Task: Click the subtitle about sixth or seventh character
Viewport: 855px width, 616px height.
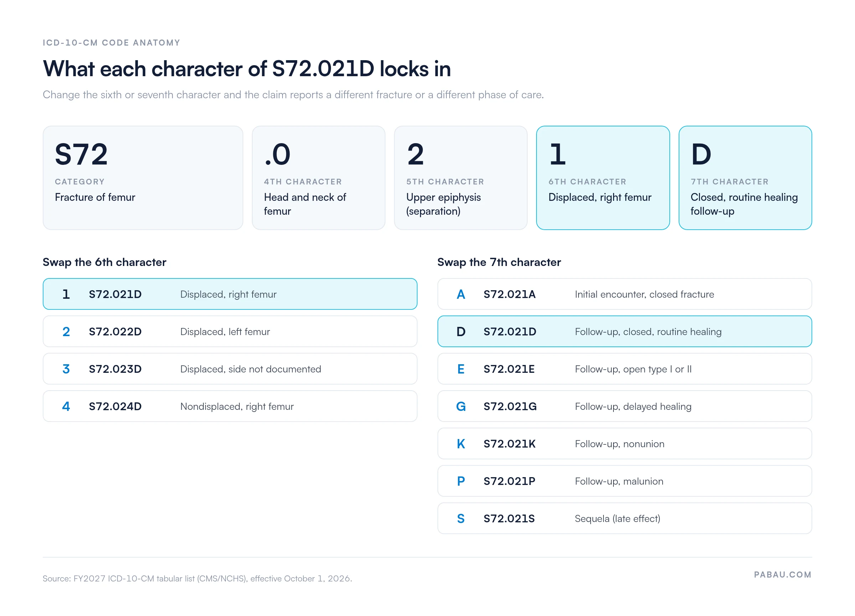Action: 293,95
